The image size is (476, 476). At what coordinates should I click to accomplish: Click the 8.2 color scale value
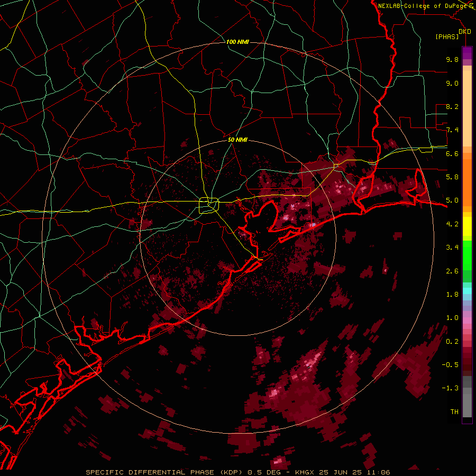pyautogui.click(x=452, y=106)
